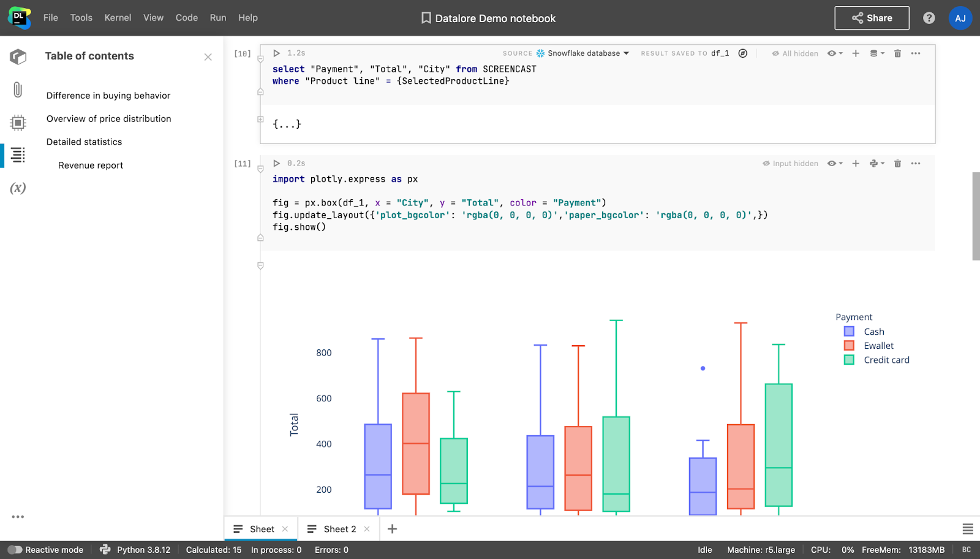This screenshot has height=559, width=980.
Task: Open cell 10 database cell type dropdown
Action: point(877,53)
